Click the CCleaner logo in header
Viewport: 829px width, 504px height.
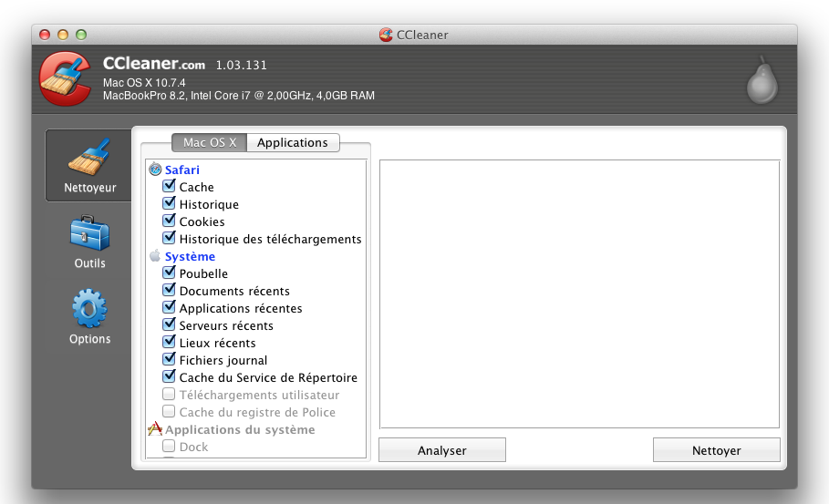point(65,79)
